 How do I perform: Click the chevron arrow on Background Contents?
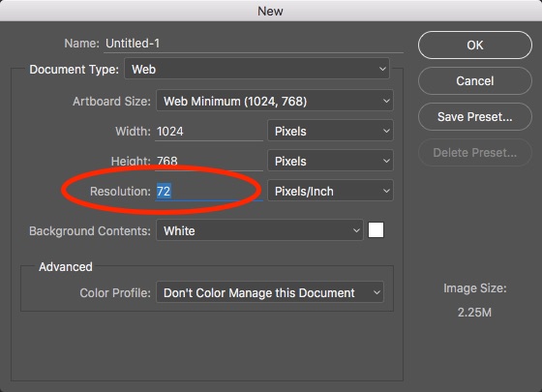(356, 230)
